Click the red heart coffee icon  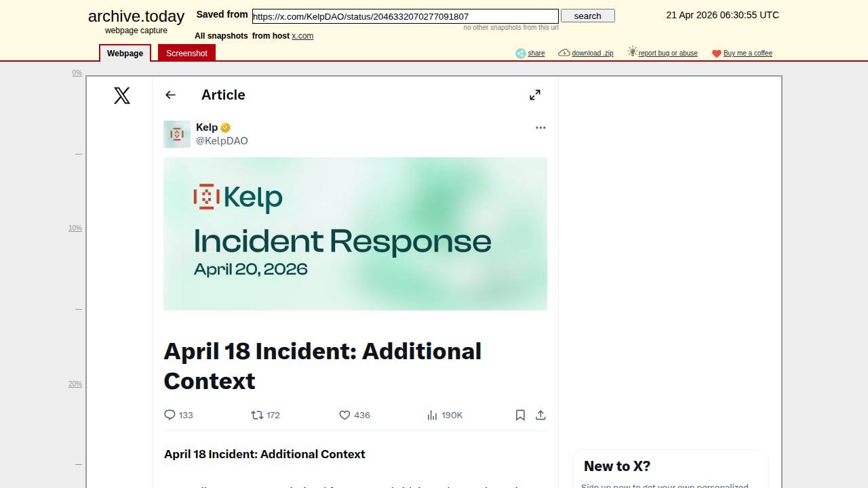tap(717, 54)
